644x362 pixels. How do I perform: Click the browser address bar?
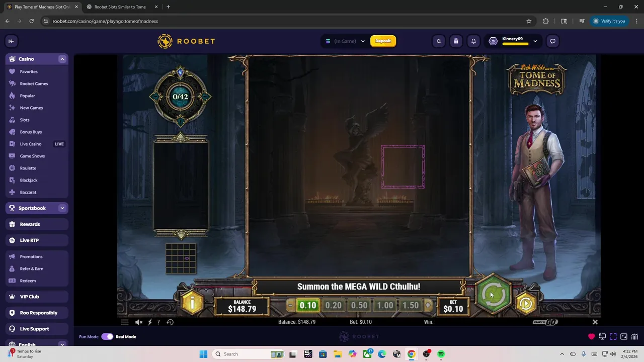coord(287,21)
